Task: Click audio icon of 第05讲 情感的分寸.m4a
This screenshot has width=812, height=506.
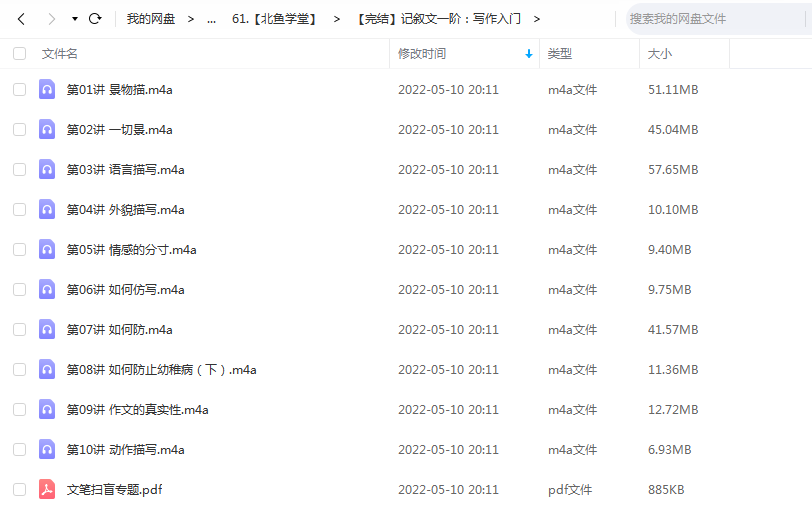Action: coord(47,249)
